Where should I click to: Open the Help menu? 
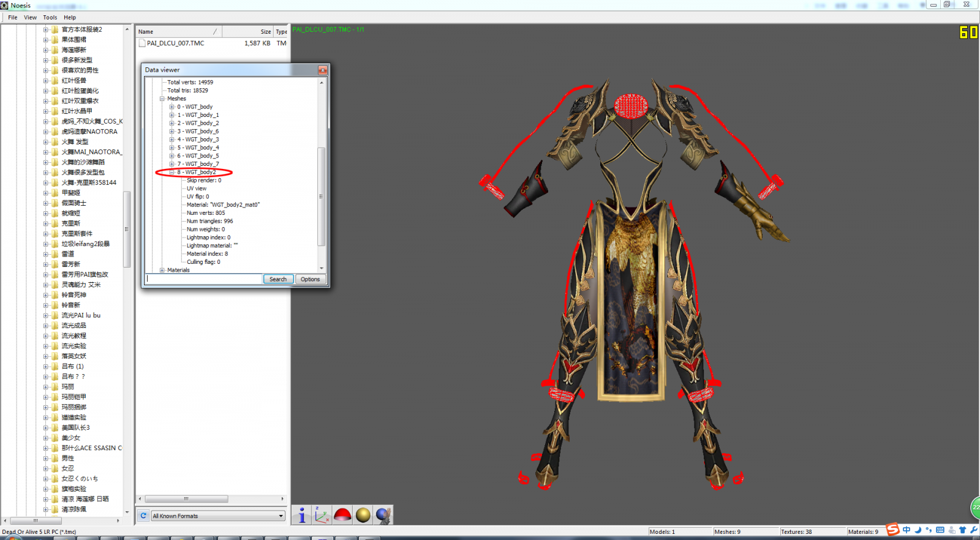pyautogui.click(x=70, y=18)
